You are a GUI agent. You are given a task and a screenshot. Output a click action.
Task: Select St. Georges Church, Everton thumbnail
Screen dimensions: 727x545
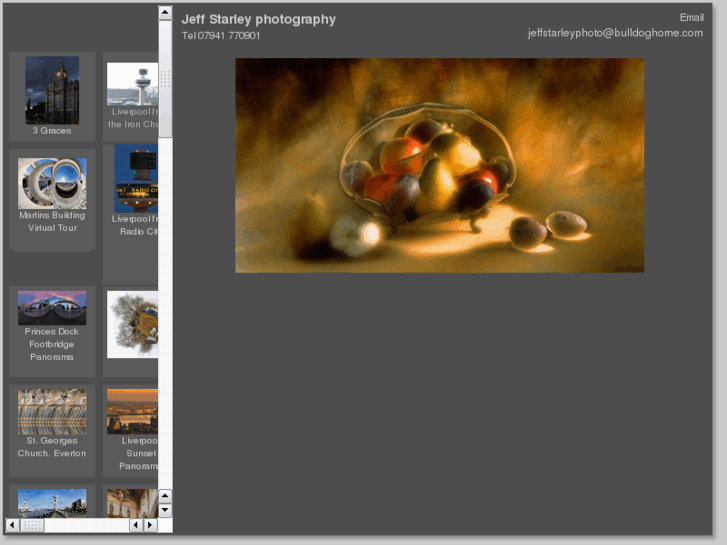[x=52, y=412]
